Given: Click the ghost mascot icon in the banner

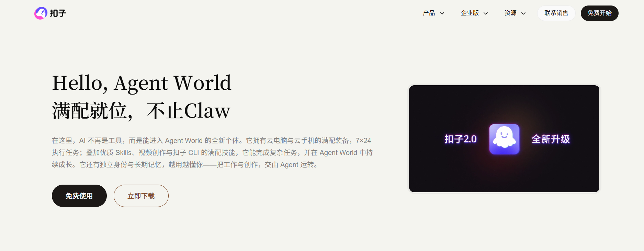Looking at the screenshot, I should [504, 139].
